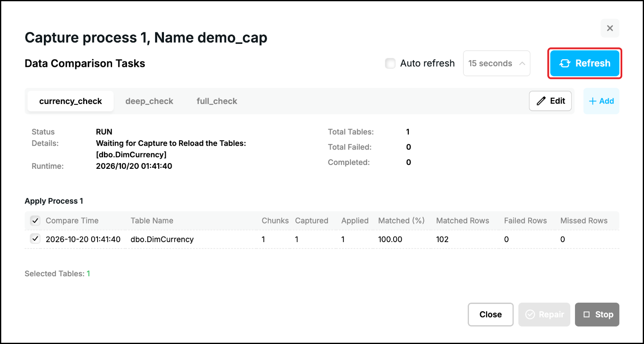The image size is (644, 344).
Task: Click the Failed Rows column header
Action: point(525,221)
